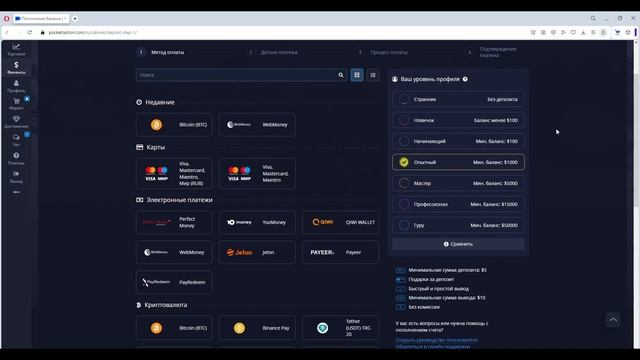Click the heart bookmark icon in address bar
Viewport: 640px width, 360px height.
click(573, 32)
